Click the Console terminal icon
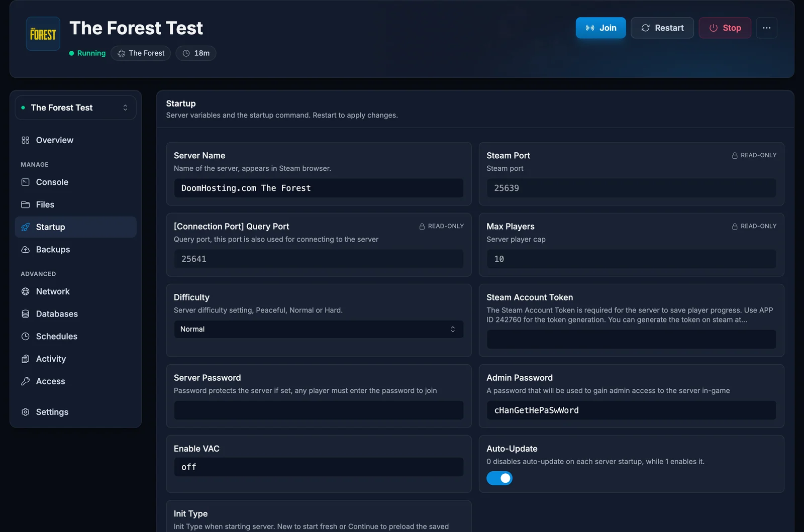 click(x=26, y=182)
